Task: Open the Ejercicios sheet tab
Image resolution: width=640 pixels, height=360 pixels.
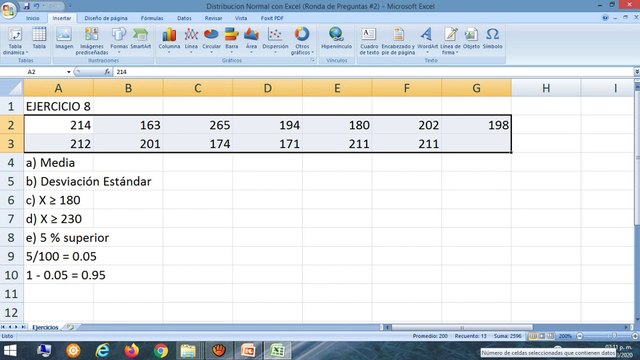Action: [45, 327]
